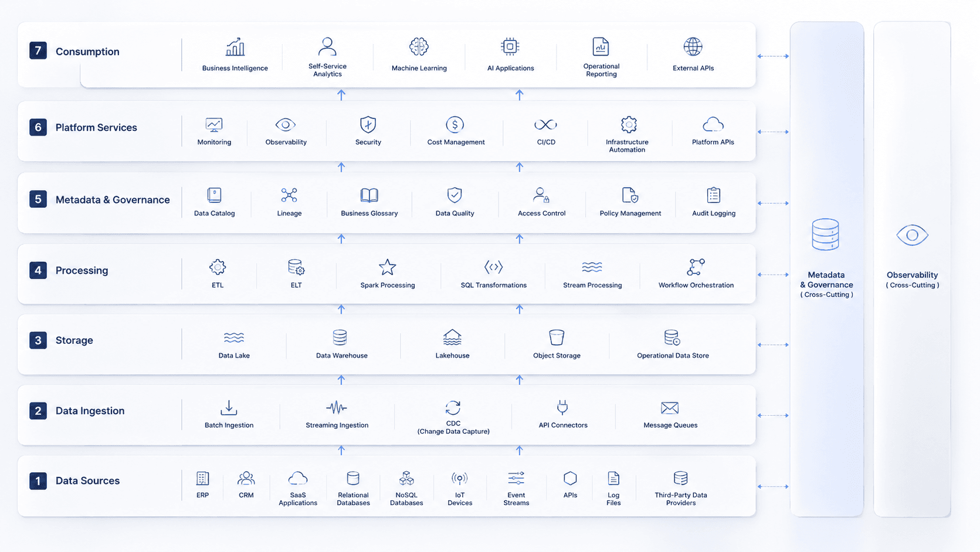
Task: Click the "Infrastructure Automation" label
Action: (x=627, y=145)
